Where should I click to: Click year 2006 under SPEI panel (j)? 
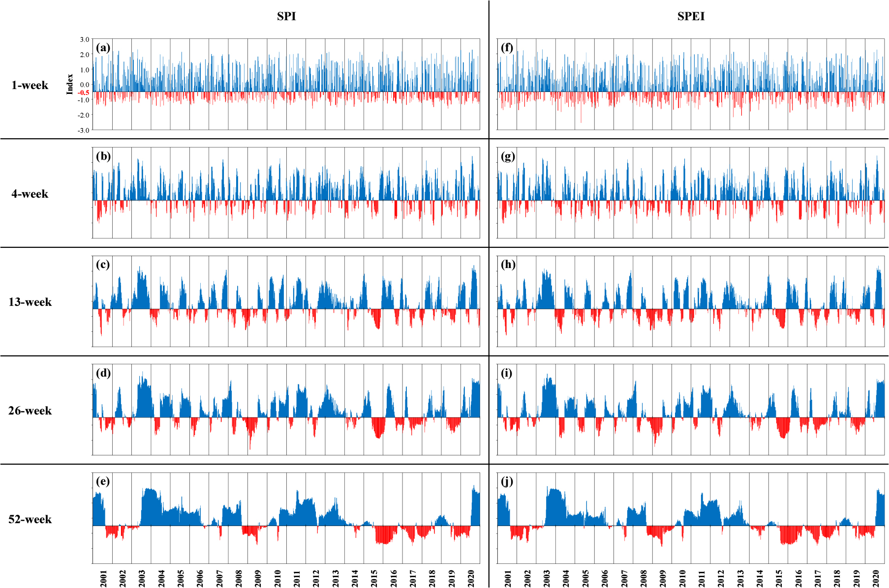click(x=605, y=578)
